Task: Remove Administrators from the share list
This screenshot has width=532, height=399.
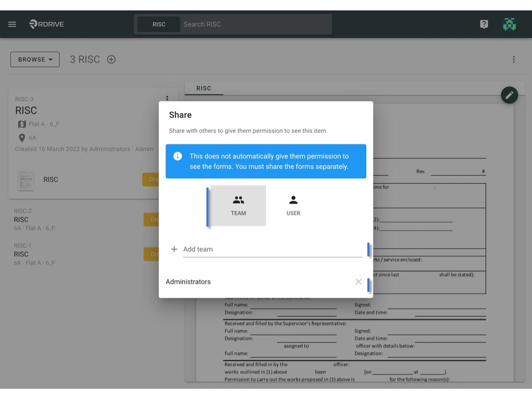Action: click(x=358, y=282)
